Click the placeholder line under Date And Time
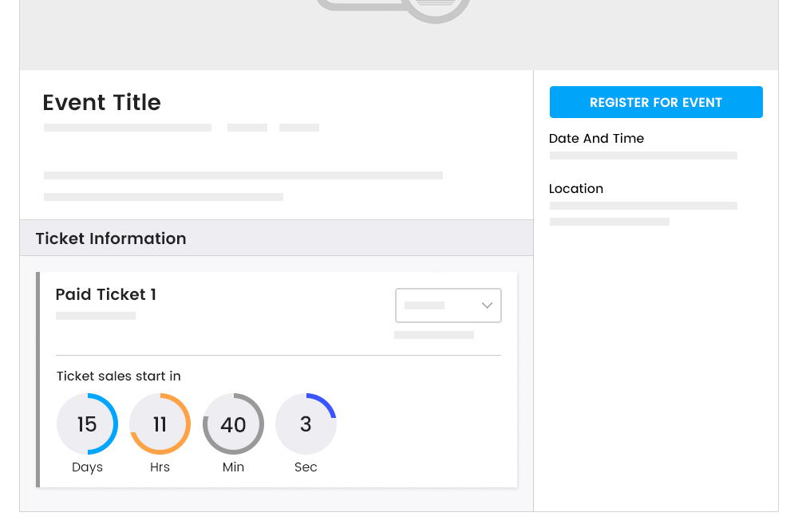The height and width of the screenshot is (532, 798). pyautogui.click(x=643, y=156)
